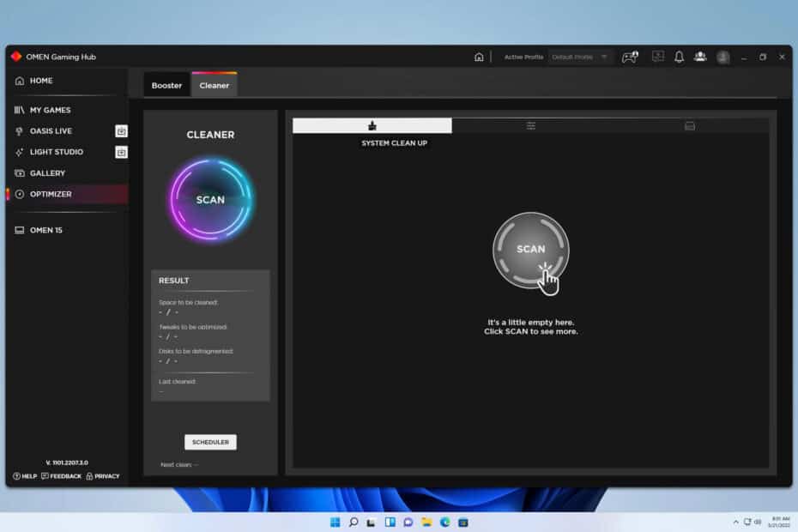Click the gamepad rewards icon in top bar
This screenshot has height=532, width=798.
[630, 57]
